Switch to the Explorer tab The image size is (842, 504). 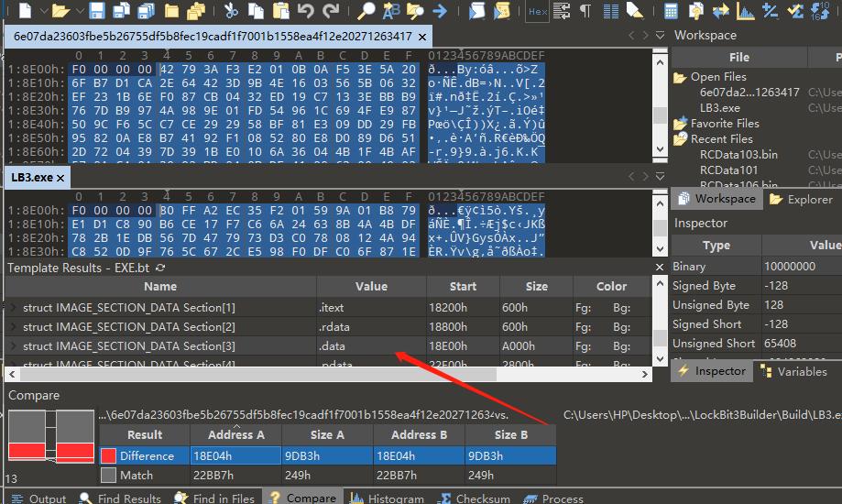coord(801,200)
